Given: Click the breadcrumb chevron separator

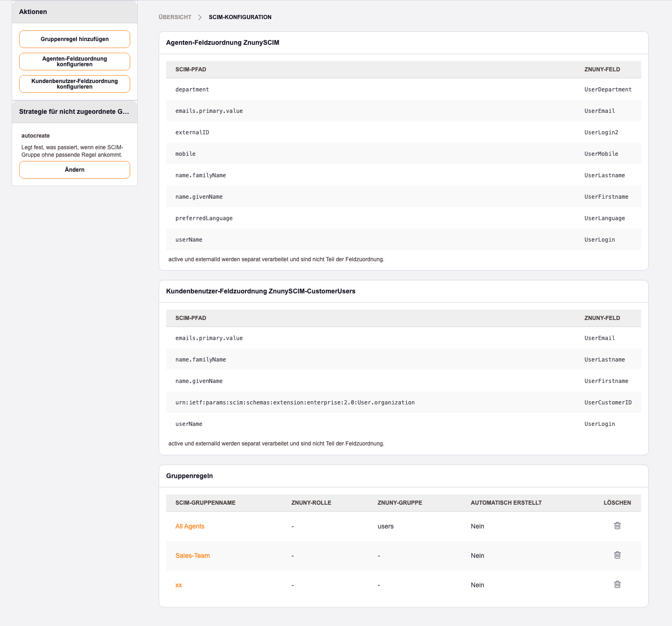Looking at the screenshot, I should coord(200,17).
